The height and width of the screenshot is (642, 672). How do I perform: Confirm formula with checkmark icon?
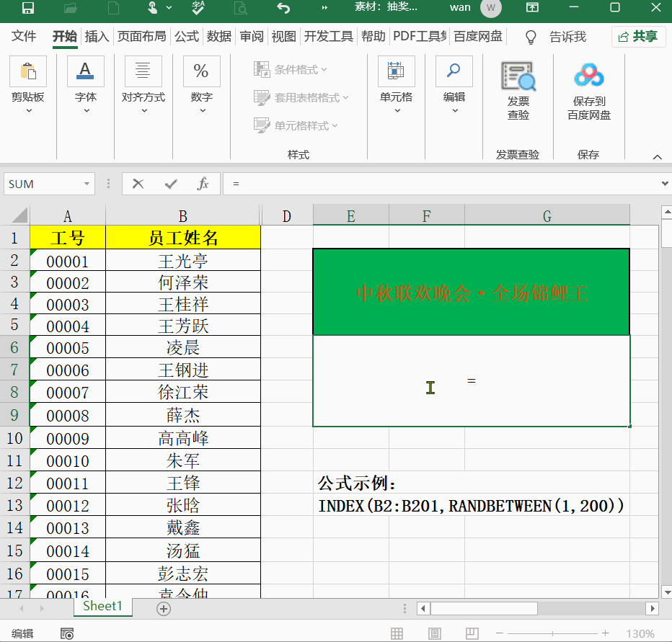tap(171, 184)
